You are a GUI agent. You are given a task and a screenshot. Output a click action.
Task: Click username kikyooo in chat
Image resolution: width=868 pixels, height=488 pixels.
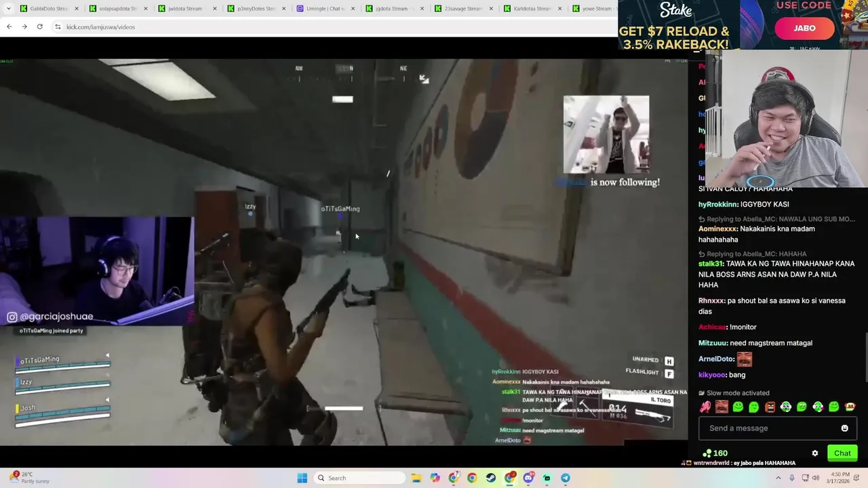(712, 375)
